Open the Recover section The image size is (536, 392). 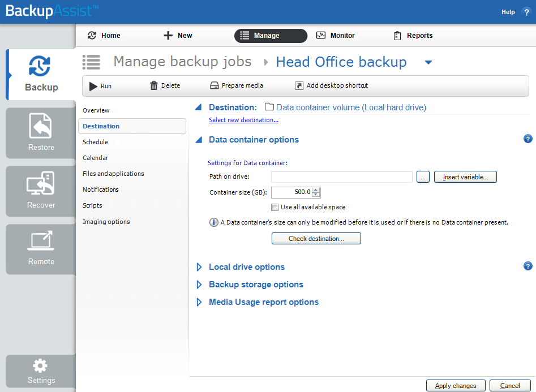tap(41, 191)
